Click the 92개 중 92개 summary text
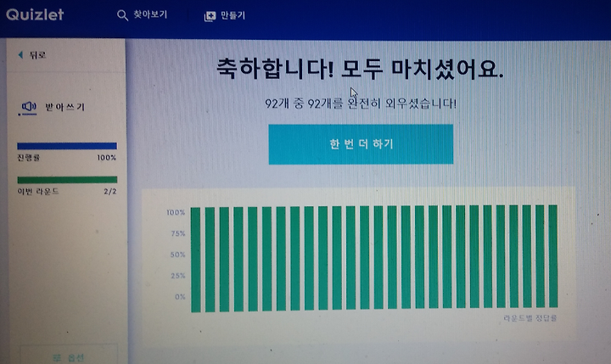611x364 pixels. (361, 104)
